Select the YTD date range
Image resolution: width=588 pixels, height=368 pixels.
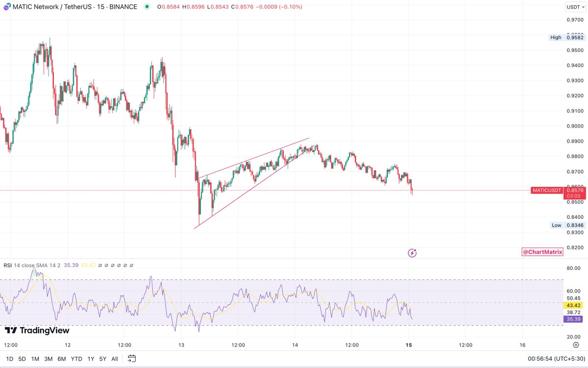click(76, 359)
